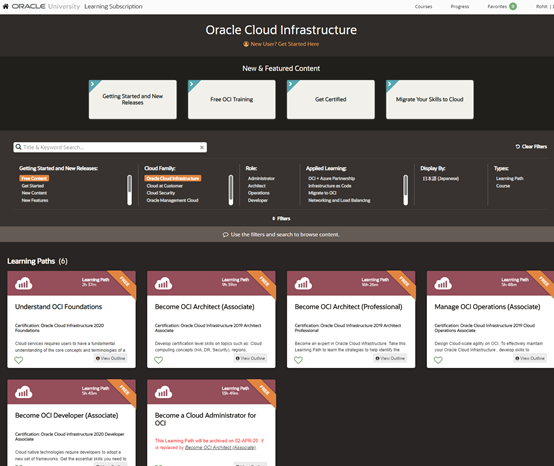The width and height of the screenshot is (554, 466).
Task: Click the Title & Keyword Search field
Action: point(110,147)
